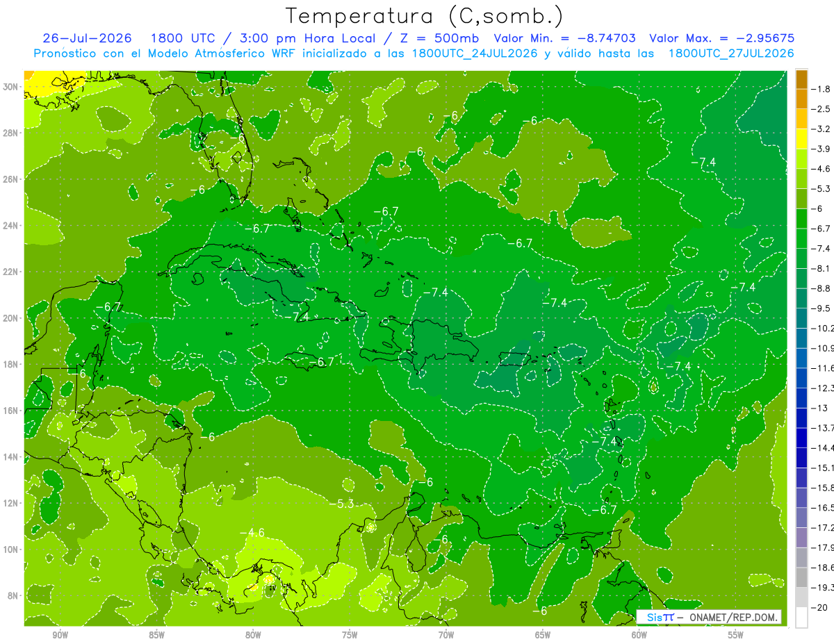The width and height of the screenshot is (834, 644).
Task: Click the color bar label -14.4
Action: 822,448
